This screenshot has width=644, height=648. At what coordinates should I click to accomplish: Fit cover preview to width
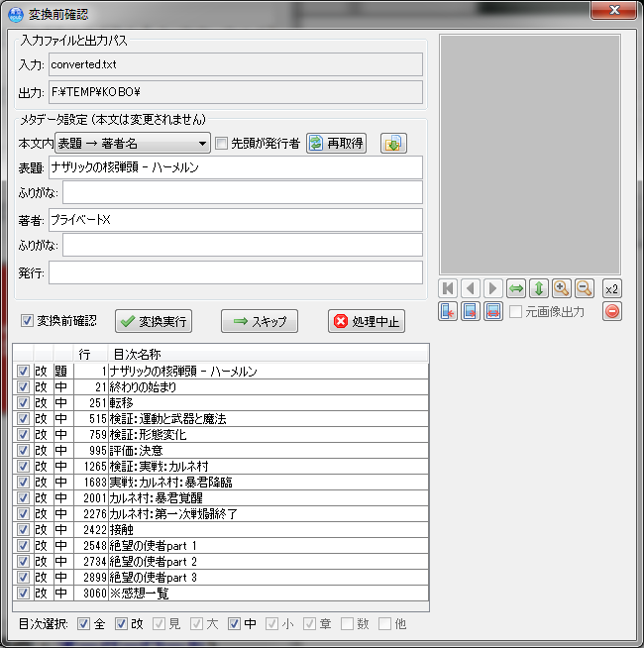pos(516,288)
